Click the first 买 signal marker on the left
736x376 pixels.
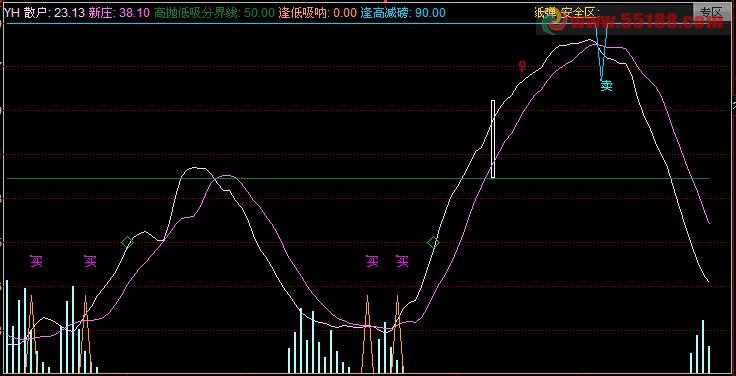point(36,261)
